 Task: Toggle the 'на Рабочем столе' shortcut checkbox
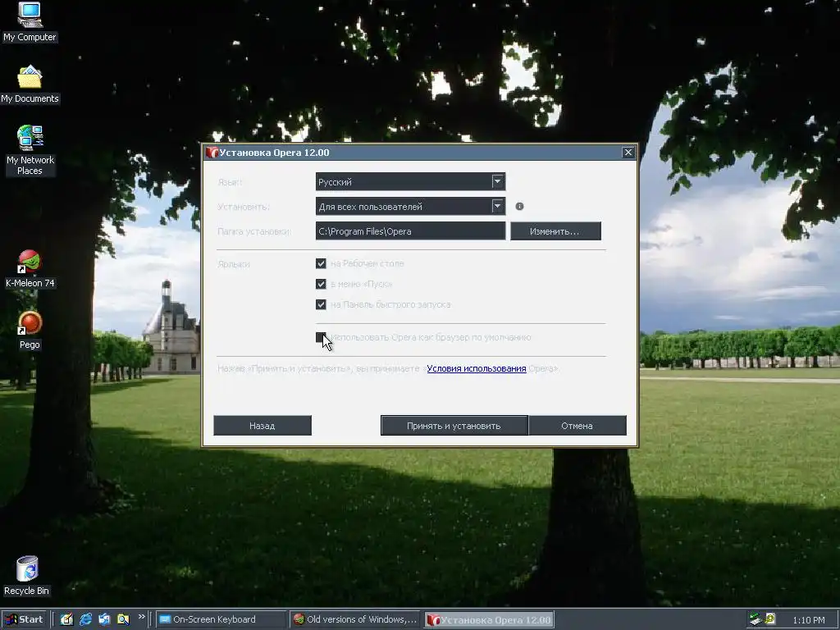coord(321,263)
